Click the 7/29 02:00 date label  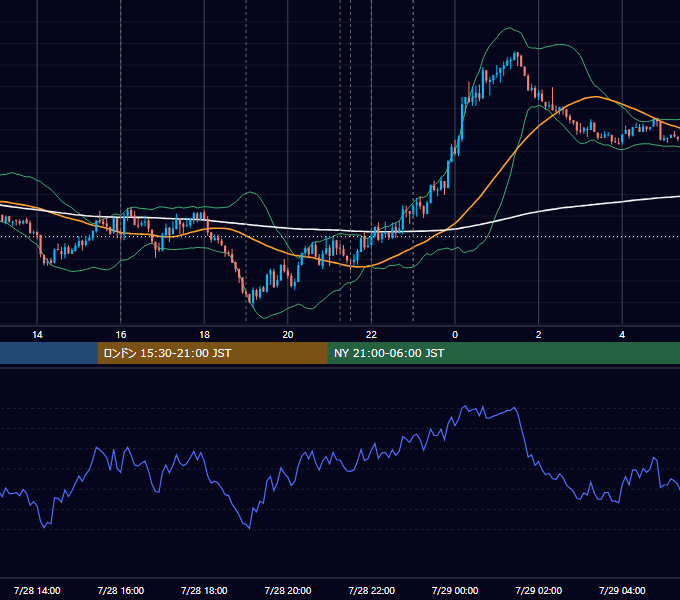[539, 590]
